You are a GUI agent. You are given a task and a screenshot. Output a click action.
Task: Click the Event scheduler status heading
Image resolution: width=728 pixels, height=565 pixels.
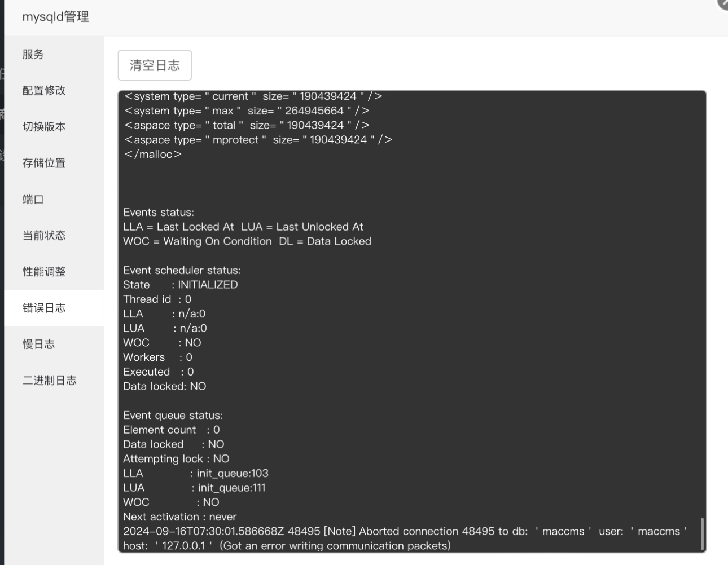tap(182, 270)
